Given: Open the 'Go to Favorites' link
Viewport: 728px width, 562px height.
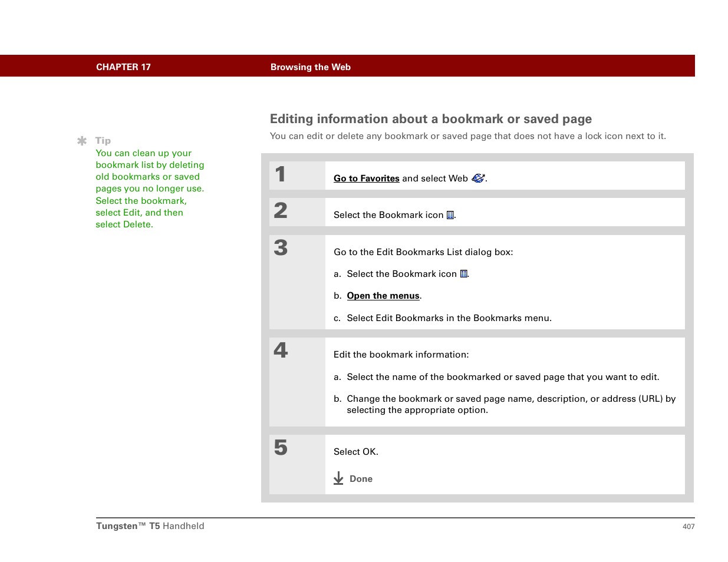Looking at the screenshot, I should coord(366,178).
